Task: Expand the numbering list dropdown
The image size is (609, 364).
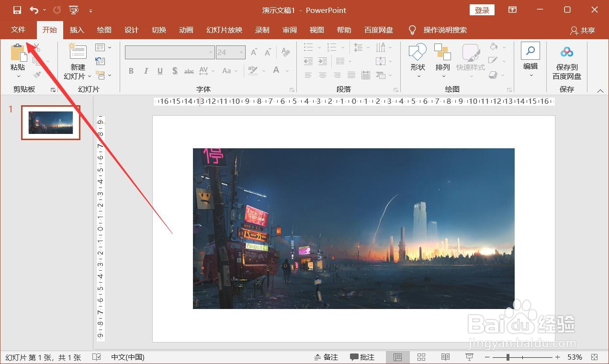Action: tap(342, 47)
